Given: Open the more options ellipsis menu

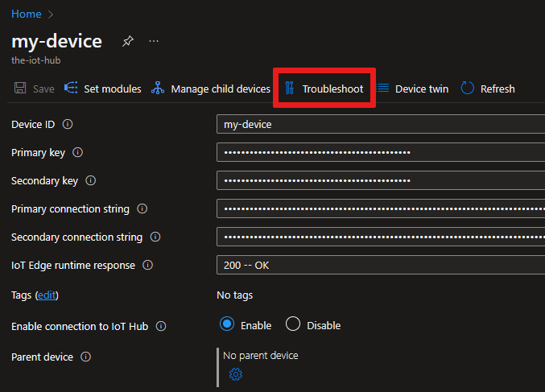Looking at the screenshot, I should 154,41.
